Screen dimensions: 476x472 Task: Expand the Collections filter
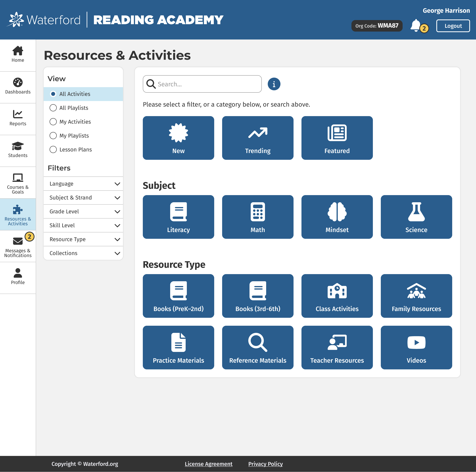pyautogui.click(x=83, y=253)
